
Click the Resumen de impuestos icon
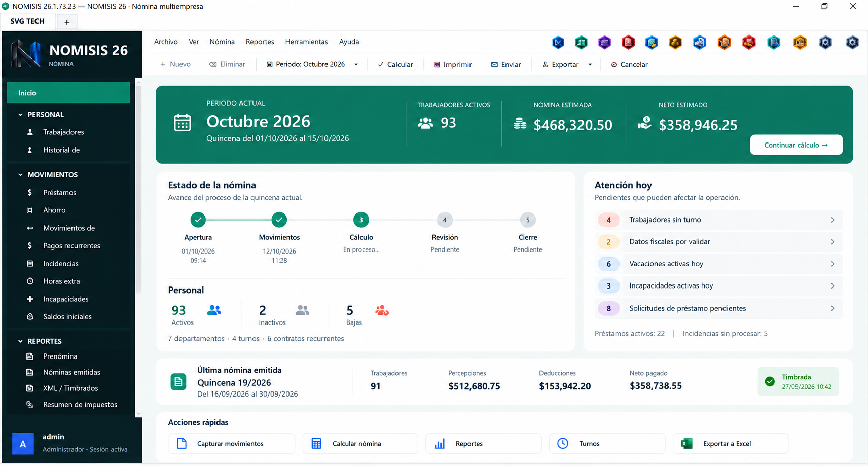click(x=30, y=404)
